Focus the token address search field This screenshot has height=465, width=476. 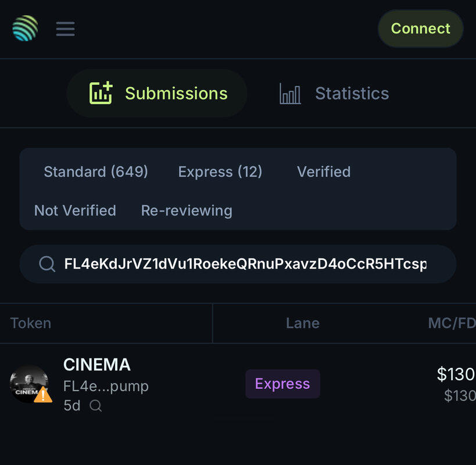[x=244, y=264]
